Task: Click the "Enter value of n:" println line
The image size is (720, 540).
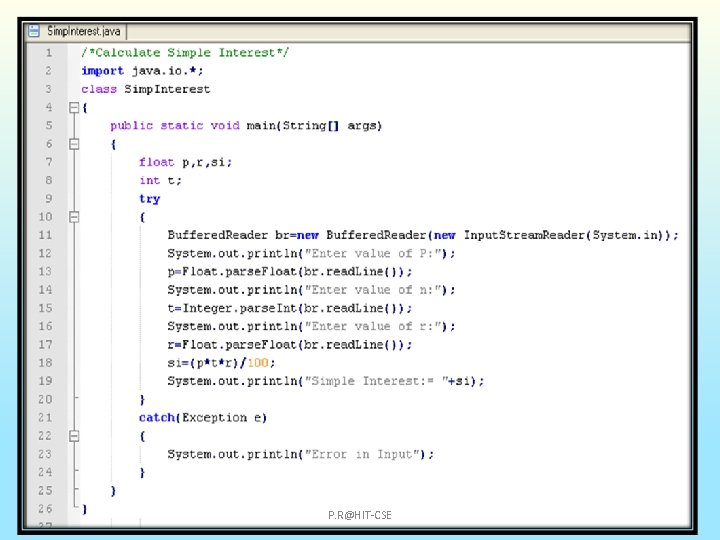Action: [x=311, y=290]
